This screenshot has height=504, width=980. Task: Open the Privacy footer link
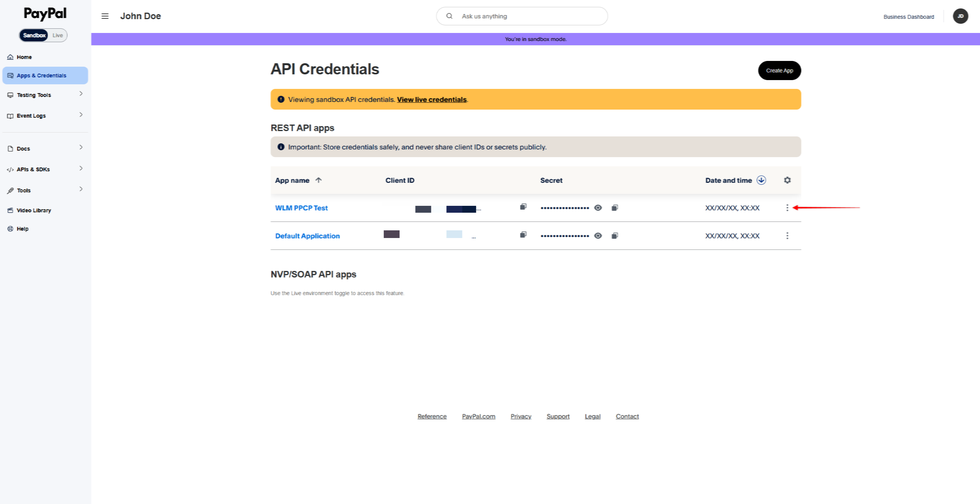click(521, 416)
